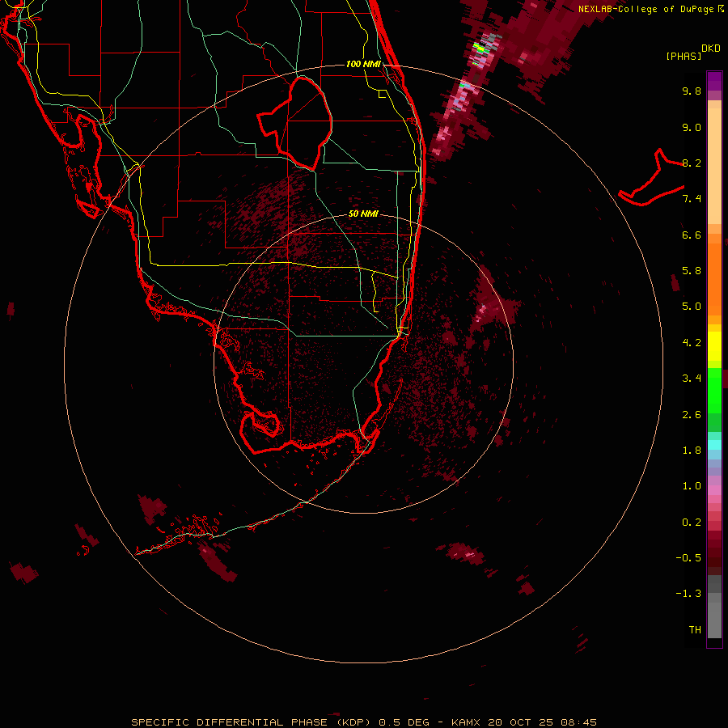Click the 3.4 value on the color scale
This screenshot has width=728, height=728.
coord(692,379)
